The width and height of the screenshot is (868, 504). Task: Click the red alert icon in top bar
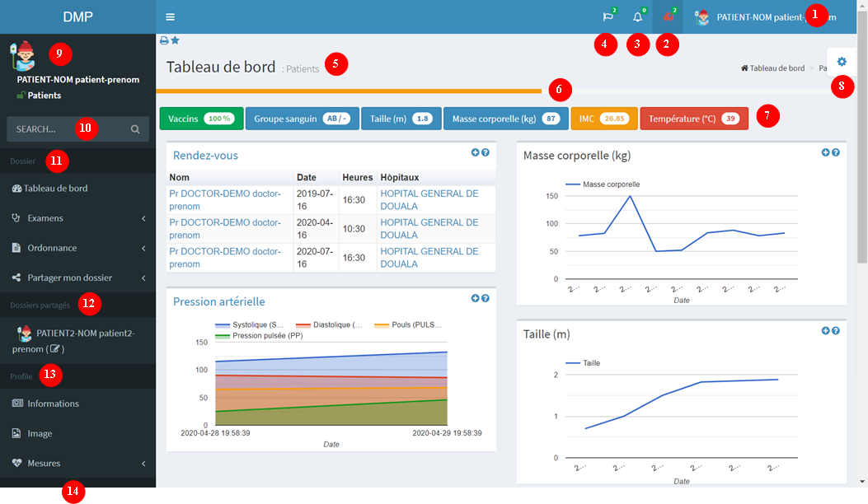[669, 16]
